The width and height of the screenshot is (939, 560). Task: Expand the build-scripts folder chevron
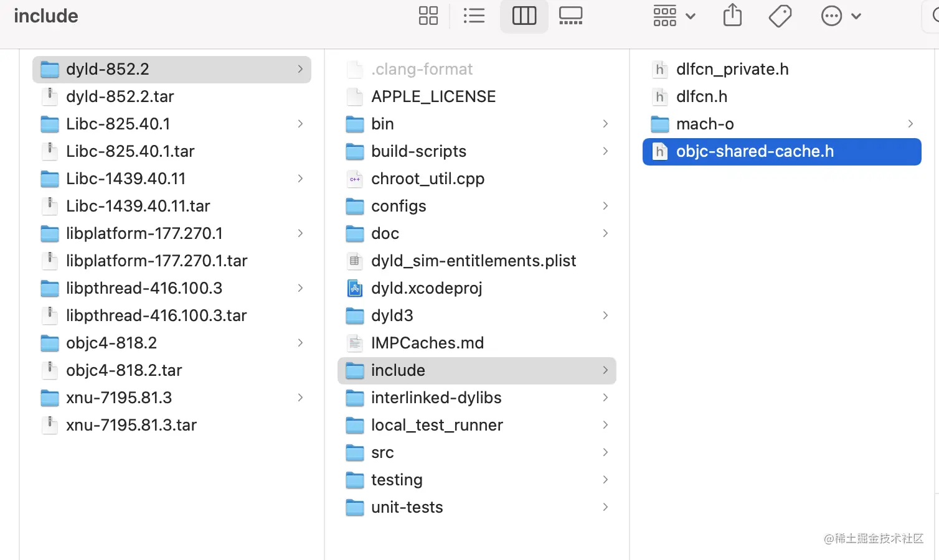(605, 151)
